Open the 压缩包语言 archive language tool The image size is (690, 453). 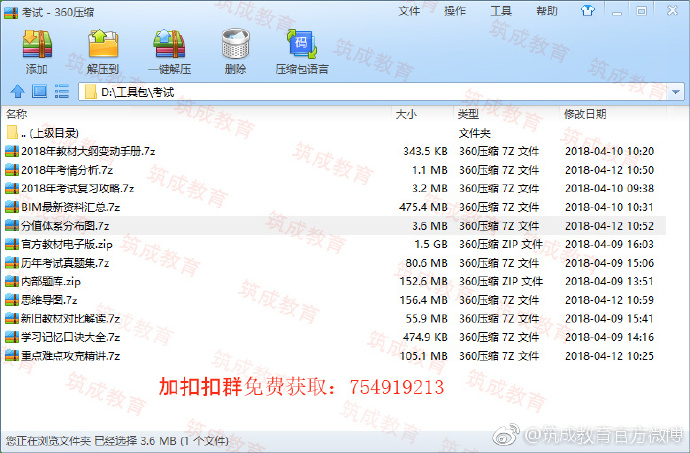coord(302,44)
